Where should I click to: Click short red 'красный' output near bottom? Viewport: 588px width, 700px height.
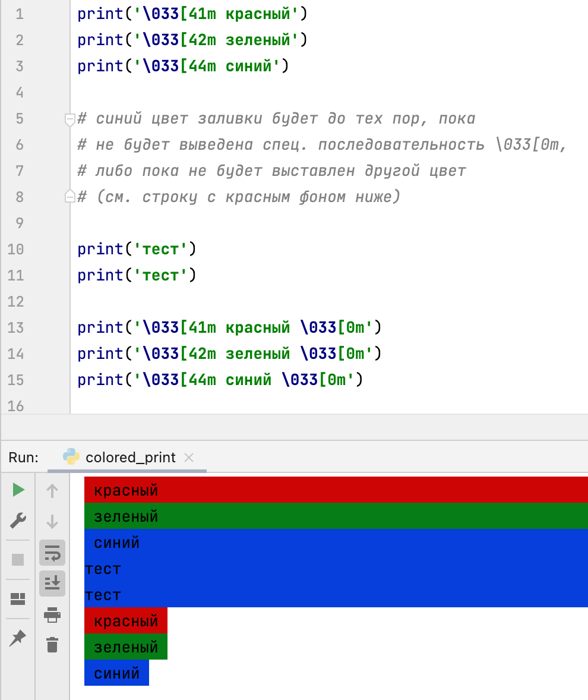click(x=126, y=620)
